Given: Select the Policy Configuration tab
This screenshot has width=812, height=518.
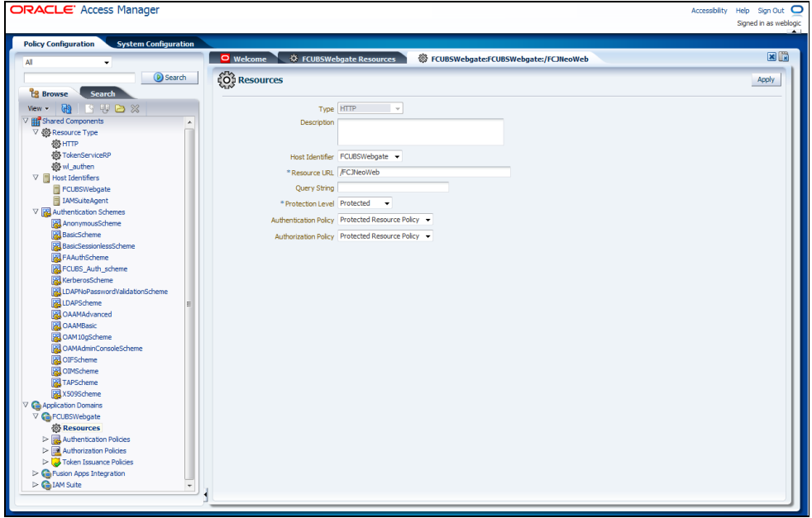Looking at the screenshot, I should (59, 44).
